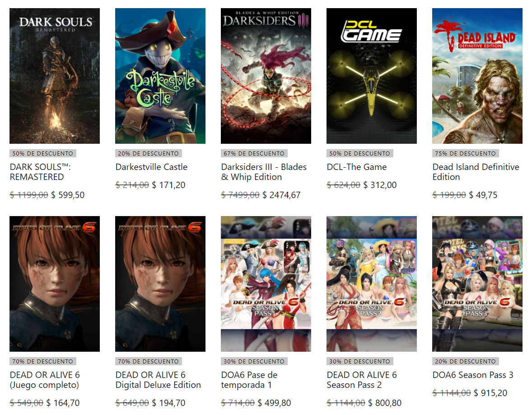Click the Darksiders III - Blades & Whip Edition title
The width and height of the screenshot is (532, 415).
coord(264,172)
